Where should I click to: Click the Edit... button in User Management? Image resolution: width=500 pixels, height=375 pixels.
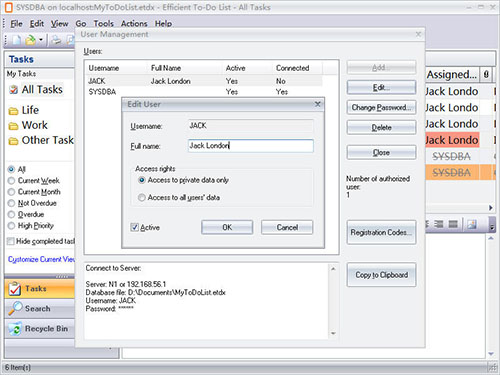[x=381, y=88]
